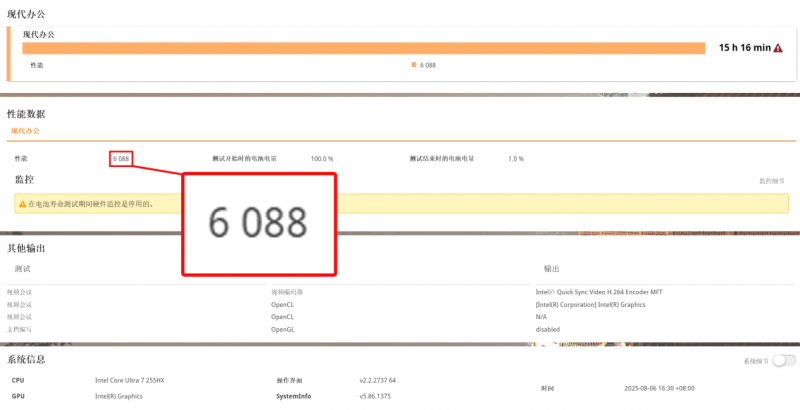Select the orange 现代办公 tab under 性能数据
This screenshot has width=800, height=410.
pyautogui.click(x=27, y=130)
